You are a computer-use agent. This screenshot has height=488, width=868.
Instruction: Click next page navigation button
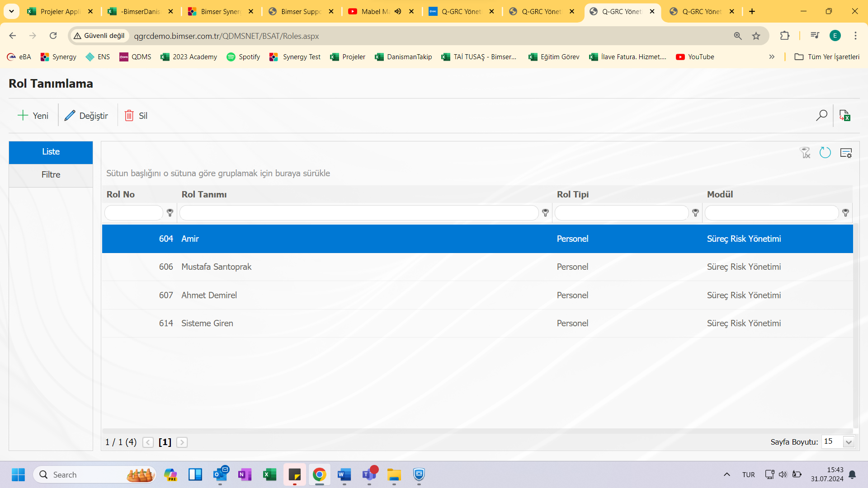pyautogui.click(x=182, y=441)
